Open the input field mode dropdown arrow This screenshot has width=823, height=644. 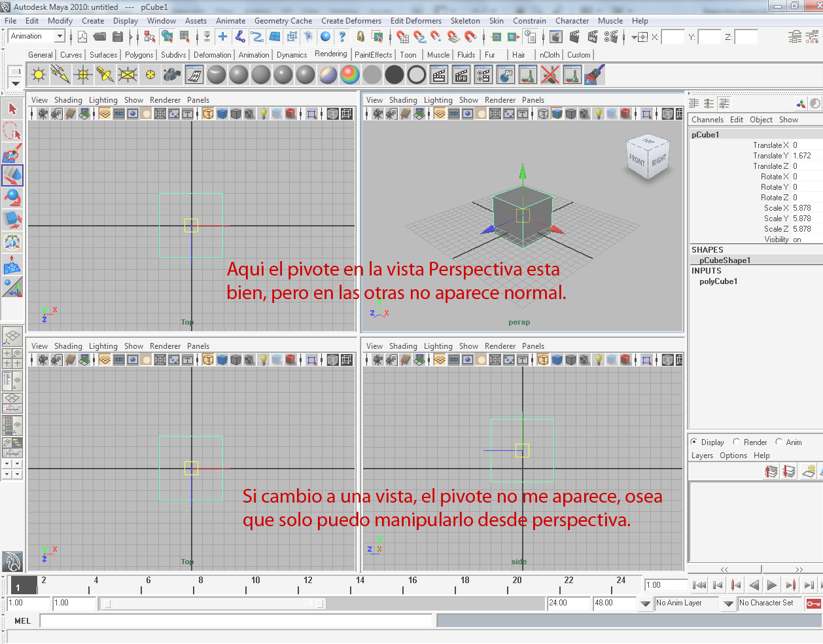click(x=634, y=37)
